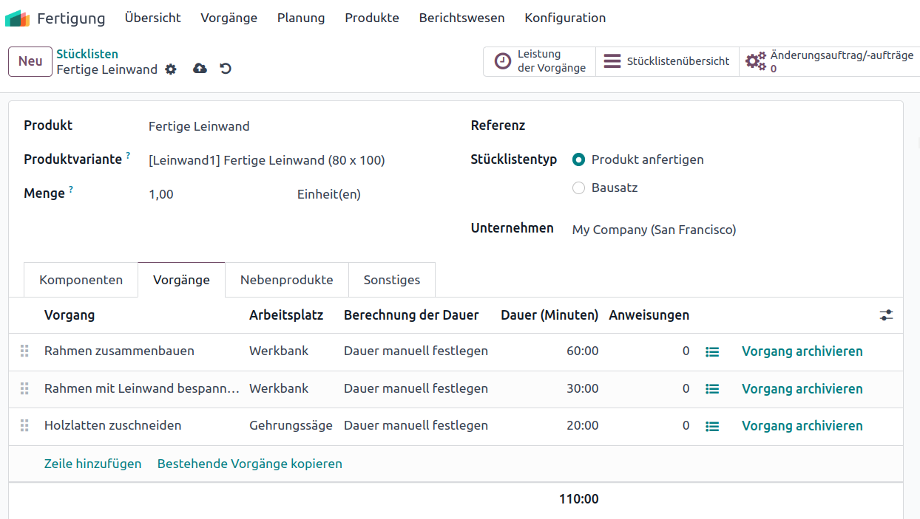The height and width of the screenshot is (519, 920).
Task: Open Änderungsauftrag/-aufträge smart button
Action: coord(829,61)
